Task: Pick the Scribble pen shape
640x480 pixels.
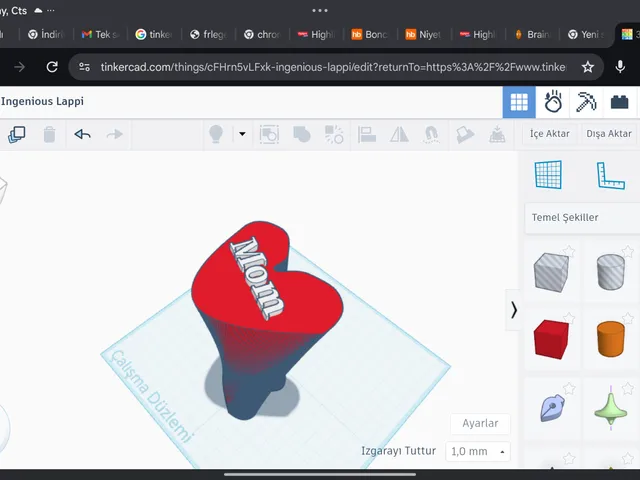Action: pyautogui.click(x=552, y=407)
